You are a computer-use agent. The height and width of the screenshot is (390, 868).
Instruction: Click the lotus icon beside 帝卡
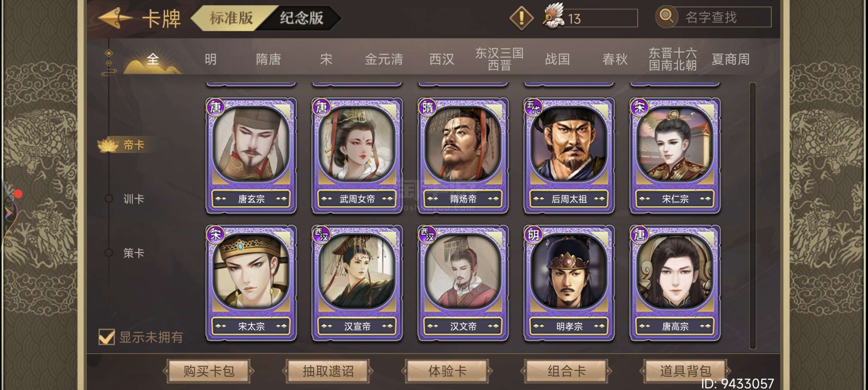108,145
